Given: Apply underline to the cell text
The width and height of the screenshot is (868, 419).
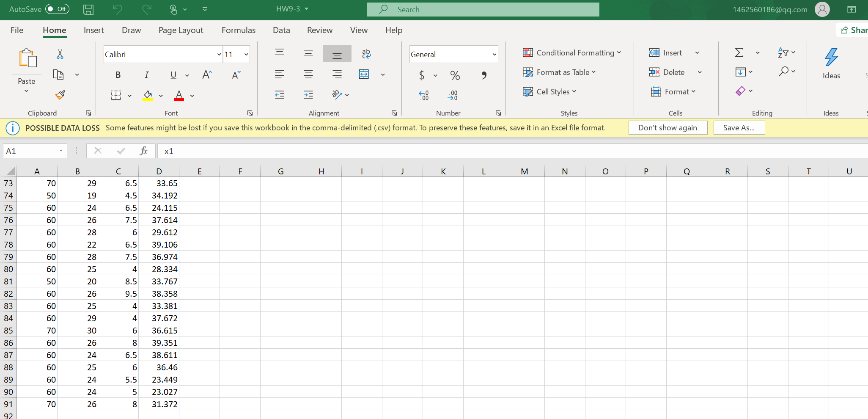Looking at the screenshot, I should tap(173, 75).
